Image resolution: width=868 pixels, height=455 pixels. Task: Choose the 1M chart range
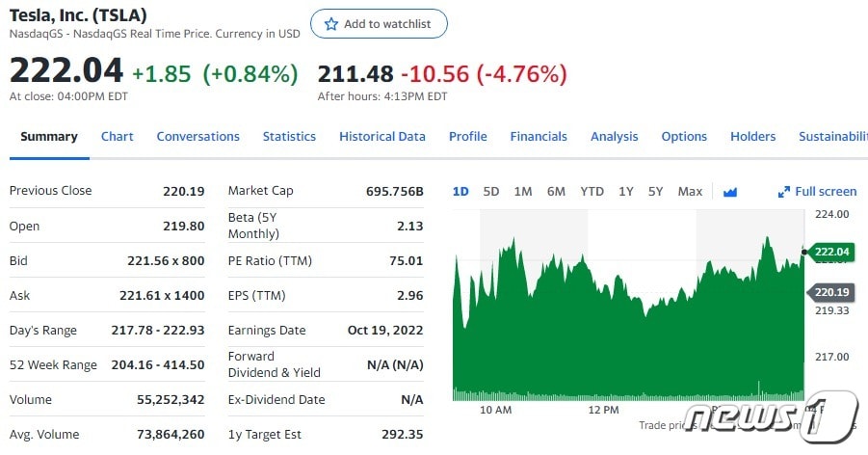point(523,192)
